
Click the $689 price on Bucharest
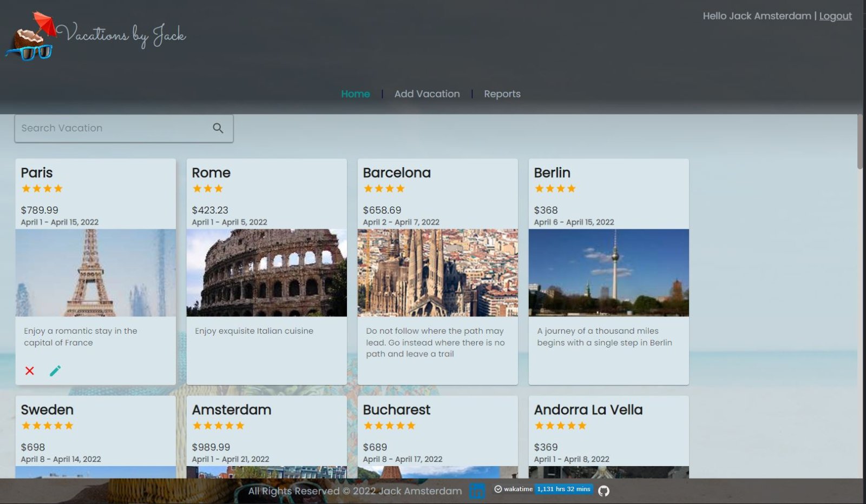(x=375, y=447)
